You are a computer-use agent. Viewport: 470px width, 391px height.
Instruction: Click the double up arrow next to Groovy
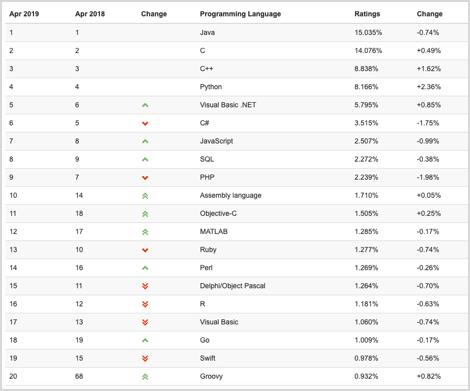[145, 377]
